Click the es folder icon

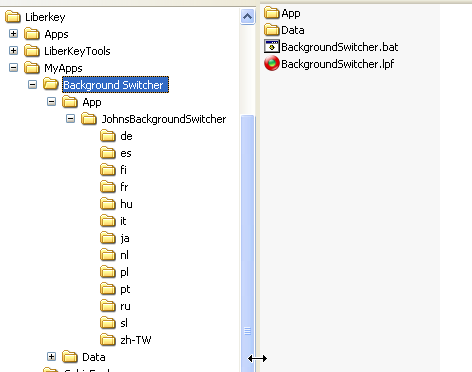(x=108, y=153)
